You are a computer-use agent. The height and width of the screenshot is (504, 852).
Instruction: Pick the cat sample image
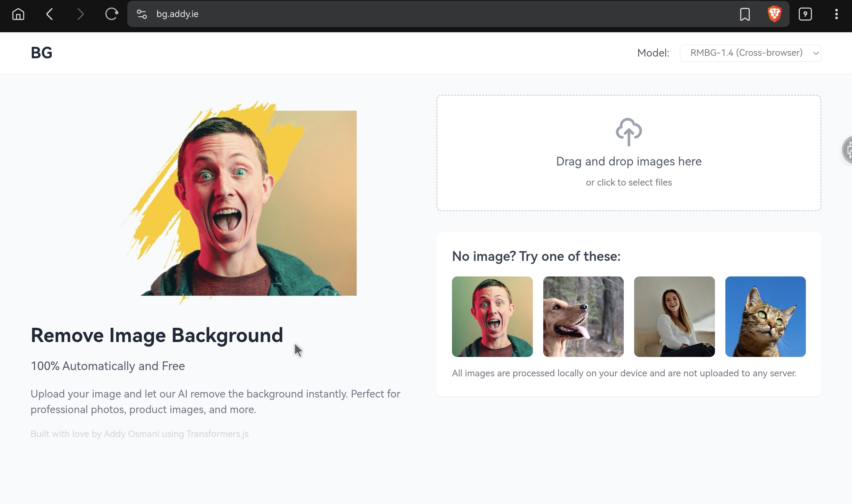[x=765, y=317]
